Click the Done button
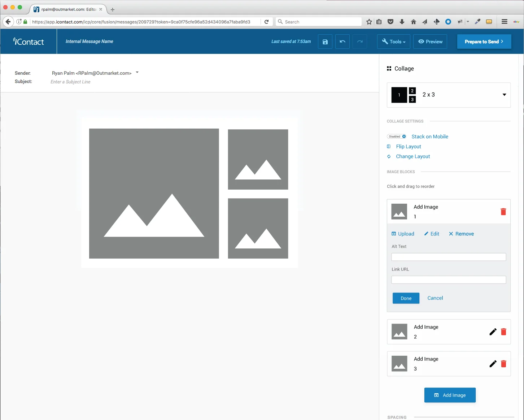Viewport: 524px width, 420px height. [406, 298]
